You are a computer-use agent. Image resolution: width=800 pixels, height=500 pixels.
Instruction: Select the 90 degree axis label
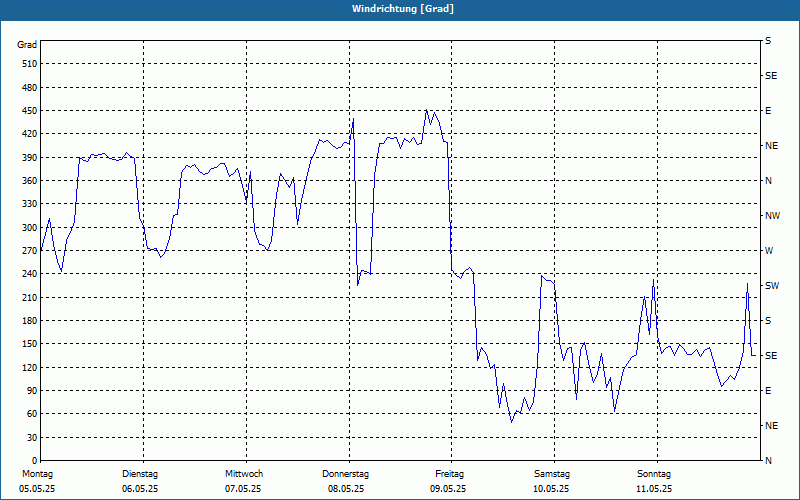(32, 390)
